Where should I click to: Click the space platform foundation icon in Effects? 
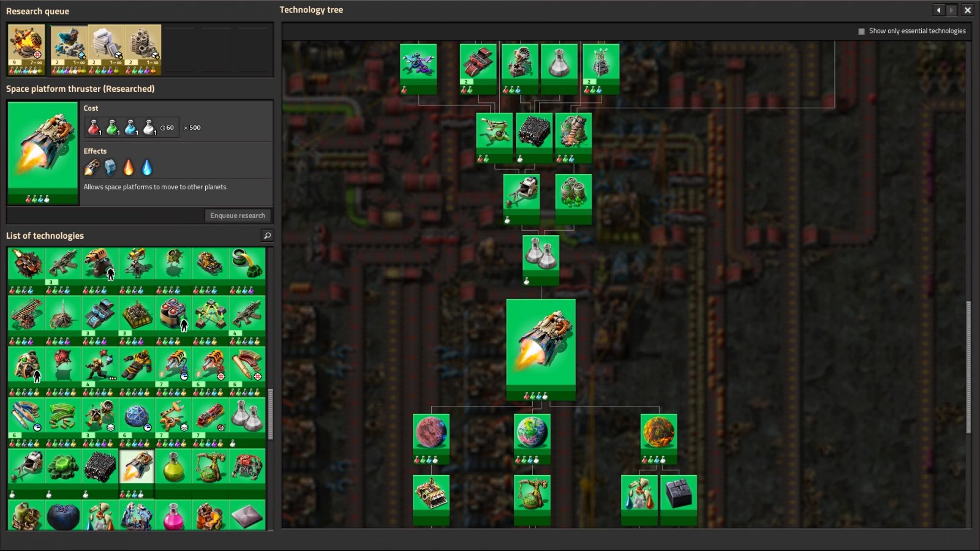click(110, 167)
